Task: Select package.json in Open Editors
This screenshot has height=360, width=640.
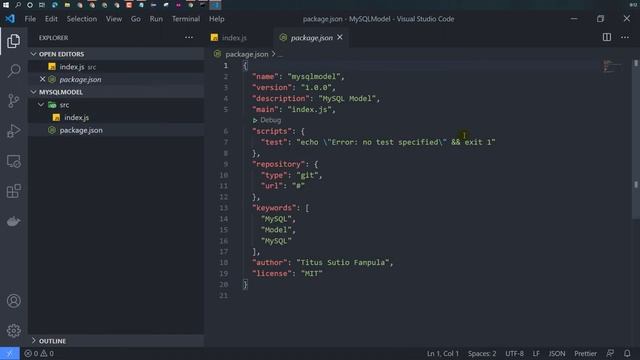Action: point(116,79)
